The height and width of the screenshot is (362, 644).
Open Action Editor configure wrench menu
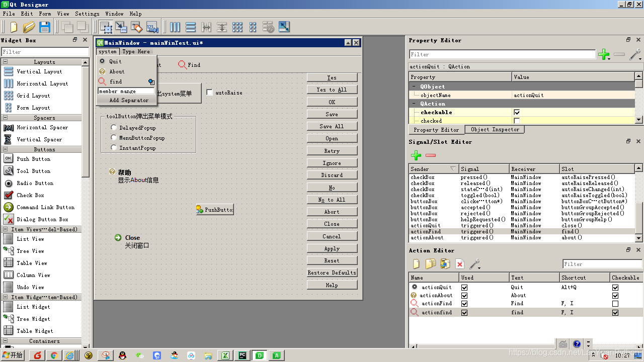click(474, 264)
